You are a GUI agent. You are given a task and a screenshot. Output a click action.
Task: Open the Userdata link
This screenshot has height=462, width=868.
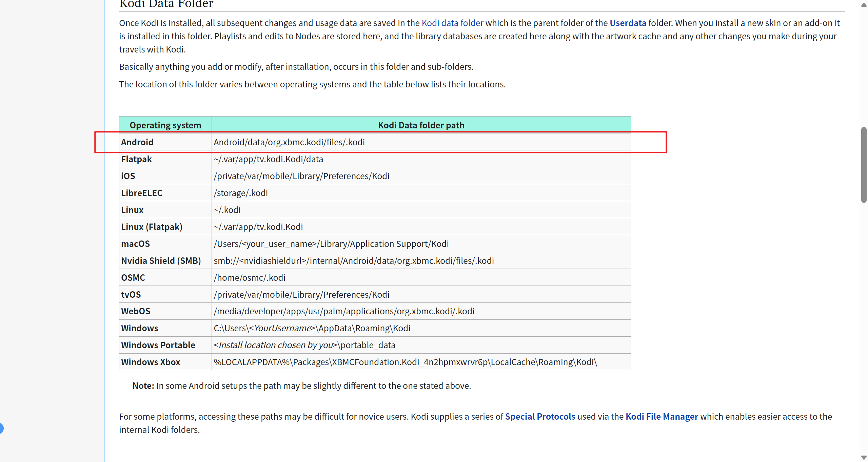coord(628,23)
